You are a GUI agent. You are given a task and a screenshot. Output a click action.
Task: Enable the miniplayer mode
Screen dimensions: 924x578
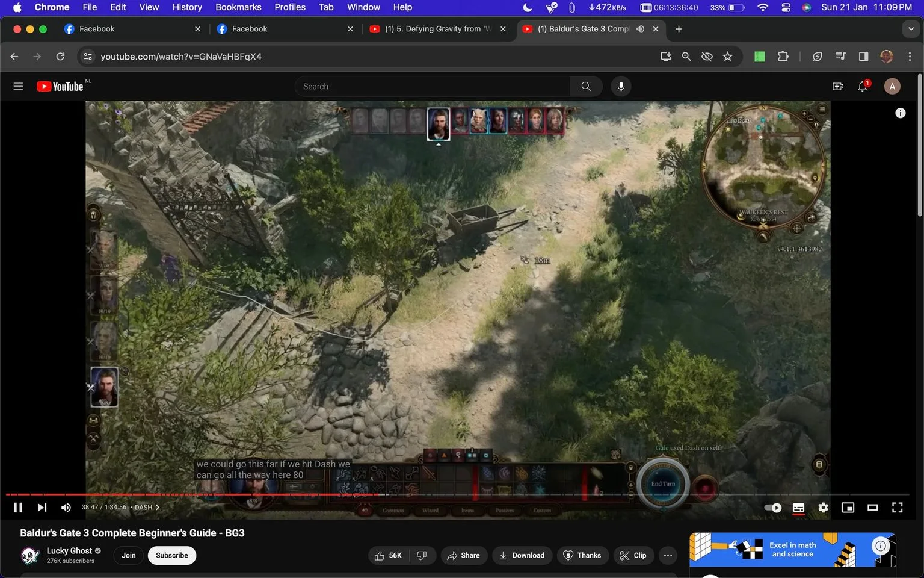click(x=848, y=508)
